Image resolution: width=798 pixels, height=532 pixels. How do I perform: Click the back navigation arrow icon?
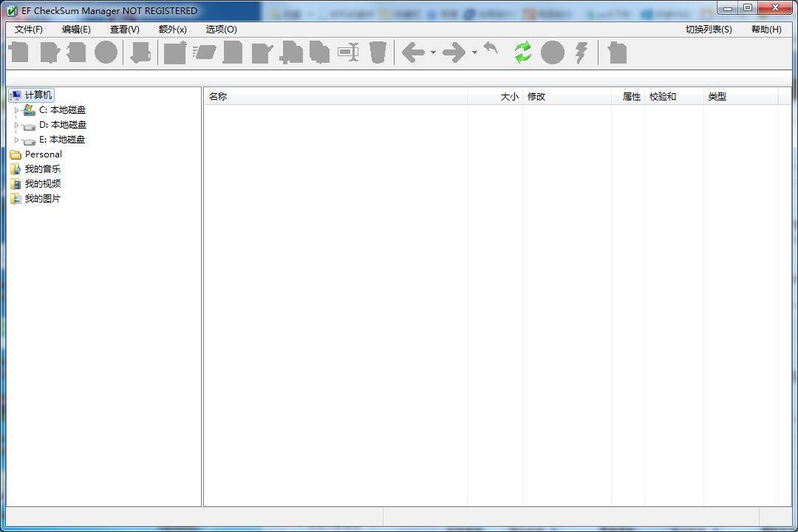click(x=412, y=52)
